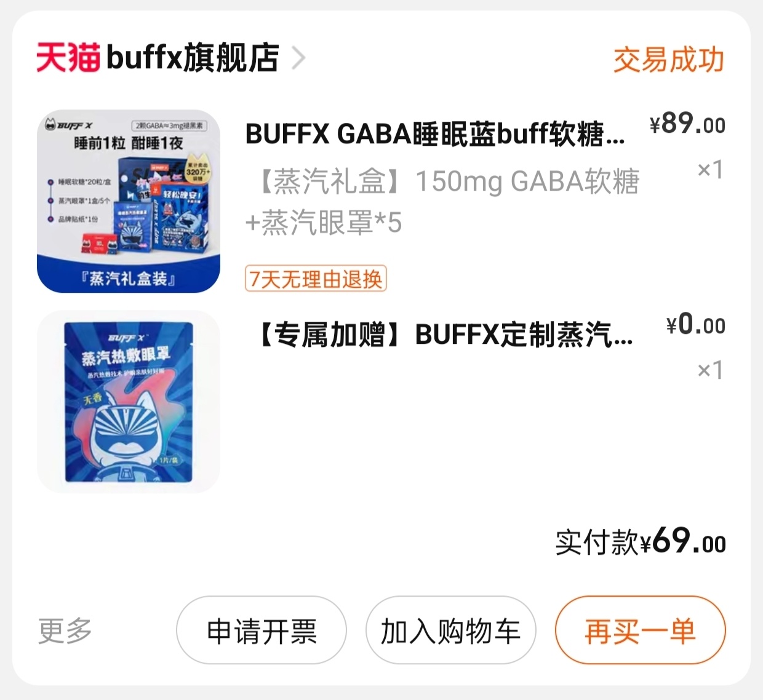This screenshot has width=763, height=700.
Task: Expand the 更多 more options menu
Action: click(x=65, y=630)
